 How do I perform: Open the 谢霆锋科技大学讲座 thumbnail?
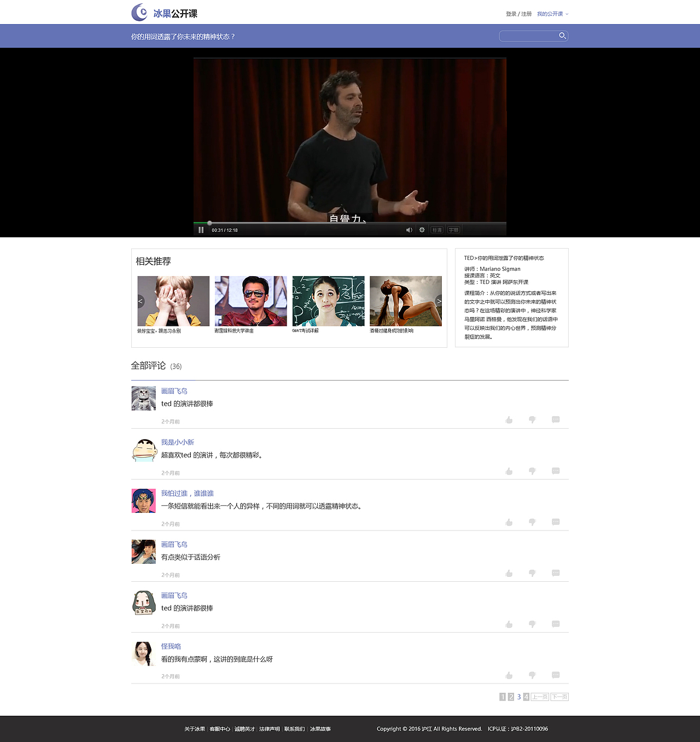click(250, 301)
